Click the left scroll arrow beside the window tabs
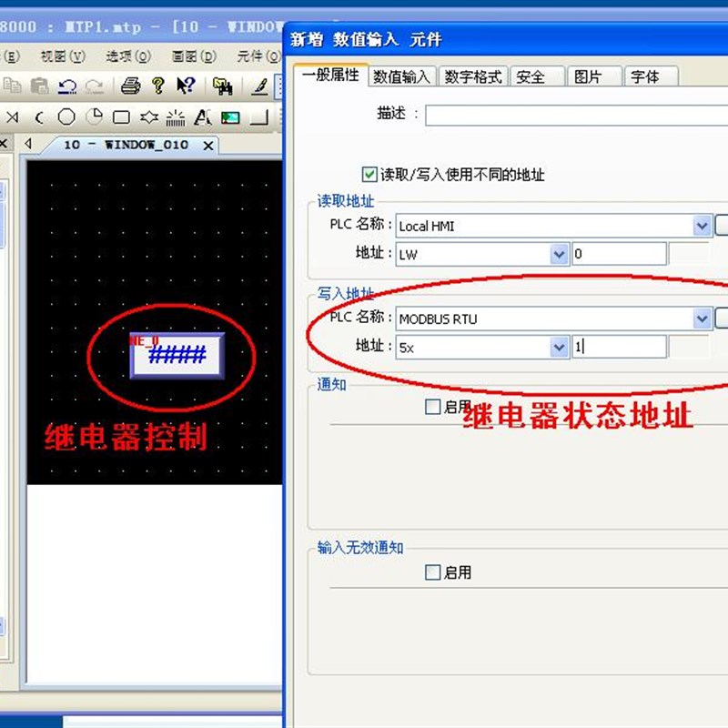728x728 pixels. point(28,144)
